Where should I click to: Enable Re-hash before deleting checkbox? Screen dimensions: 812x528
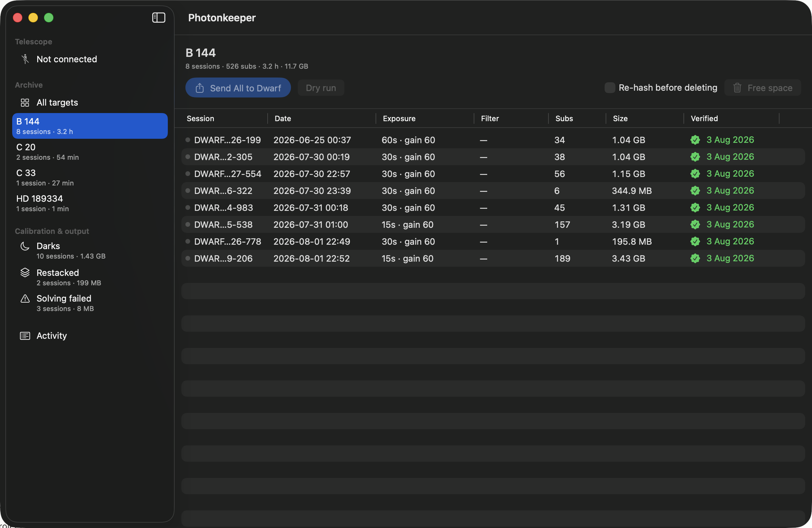610,88
